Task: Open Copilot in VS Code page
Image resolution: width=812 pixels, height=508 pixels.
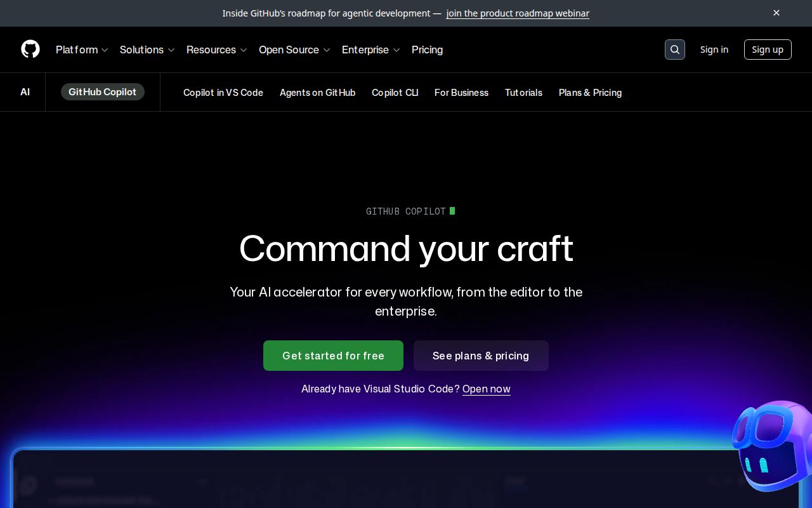Action: click(x=223, y=93)
